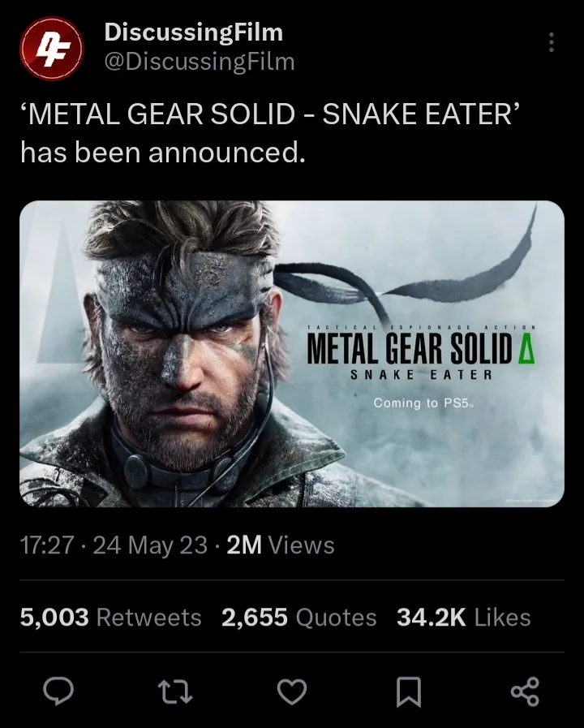Screen dimensions: 584x728
Task: Bookmark this Metal Gear Solid tweet
Action: (409, 691)
